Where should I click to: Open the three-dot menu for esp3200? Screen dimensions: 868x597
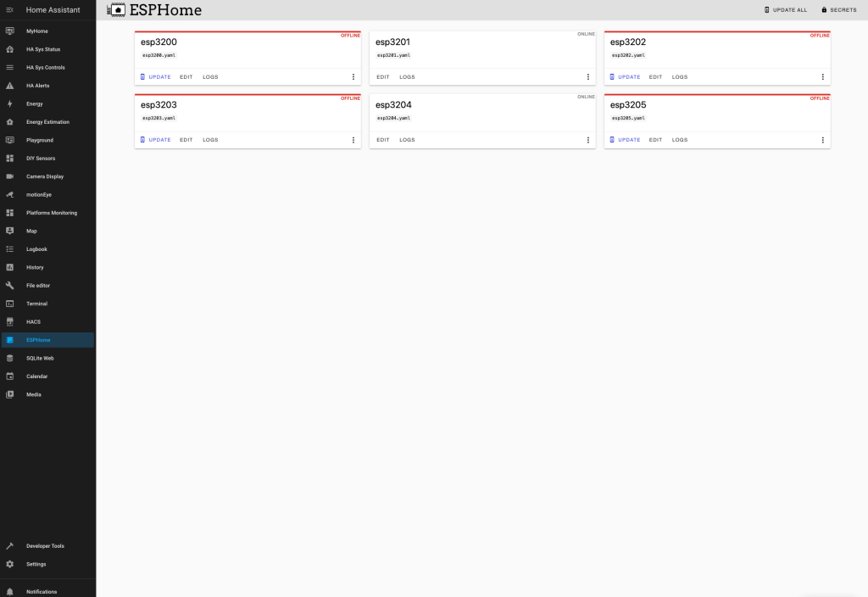[353, 77]
